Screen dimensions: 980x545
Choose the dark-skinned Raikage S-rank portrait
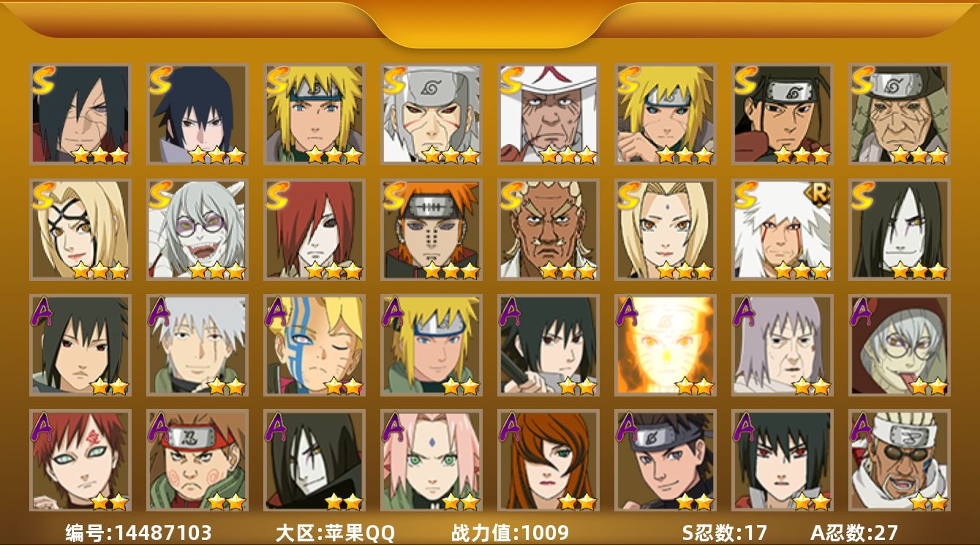549,230
